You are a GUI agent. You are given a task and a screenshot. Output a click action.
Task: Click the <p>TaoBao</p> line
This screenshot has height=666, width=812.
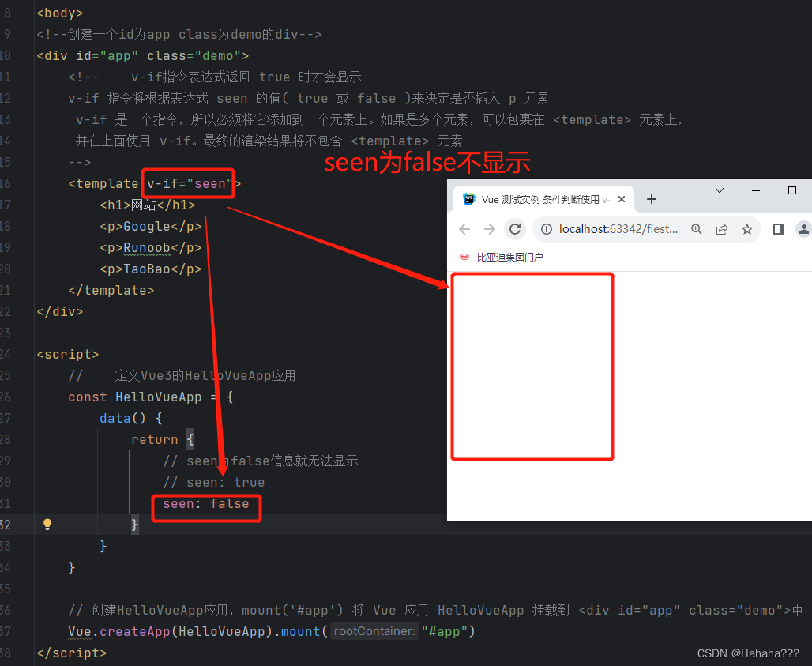[x=150, y=269]
